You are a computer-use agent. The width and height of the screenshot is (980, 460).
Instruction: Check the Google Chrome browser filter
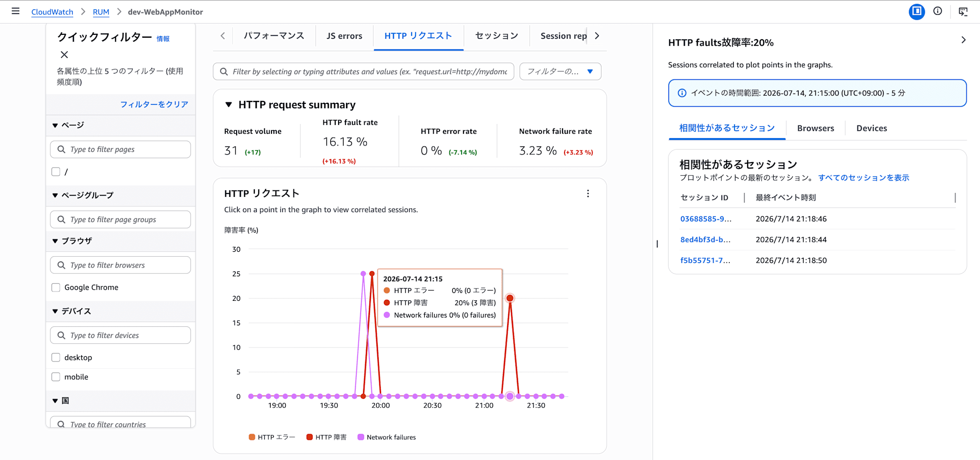[x=56, y=288]
